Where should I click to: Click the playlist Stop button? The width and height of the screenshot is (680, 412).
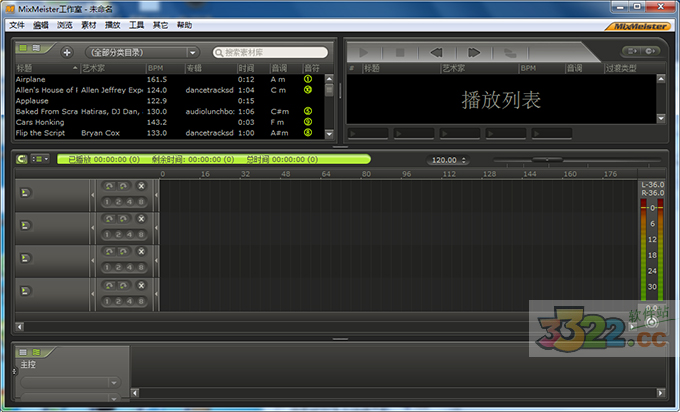coord(400,52)
